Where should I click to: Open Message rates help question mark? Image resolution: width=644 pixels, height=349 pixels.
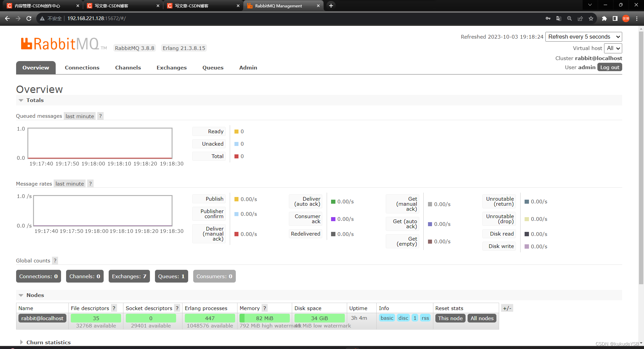click(90, 184)
